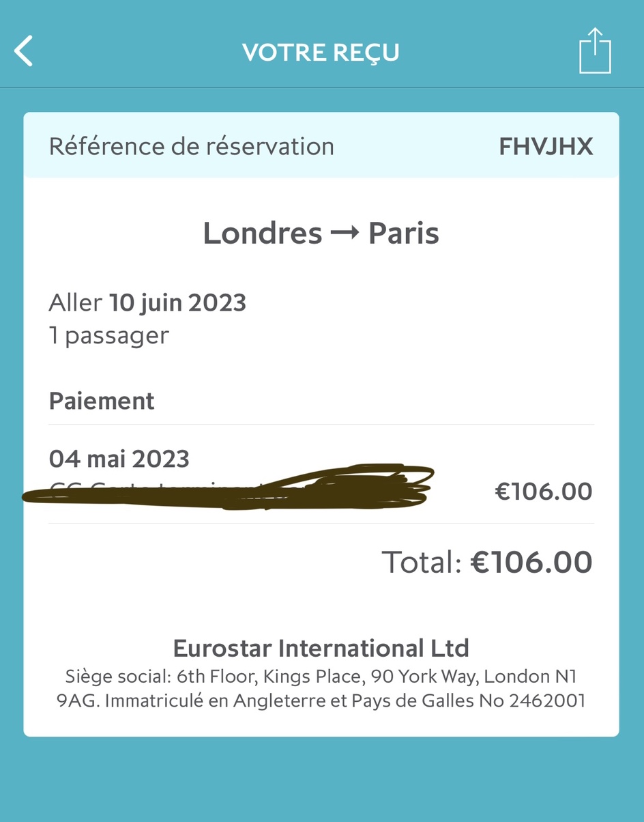Select the registration number 2462001
Viewport: 644px width, 822px height.
547,701
